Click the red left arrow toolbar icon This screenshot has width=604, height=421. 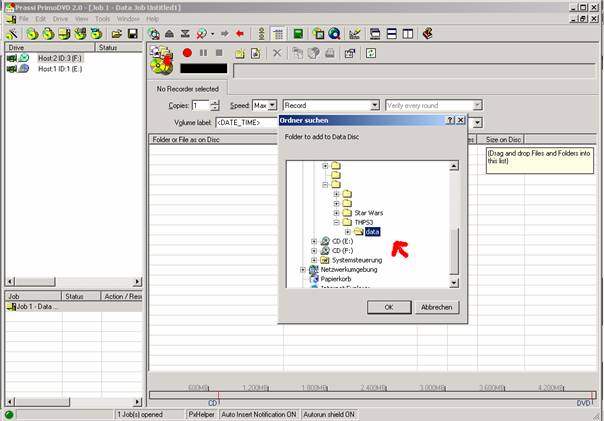[x=239, y=33]
